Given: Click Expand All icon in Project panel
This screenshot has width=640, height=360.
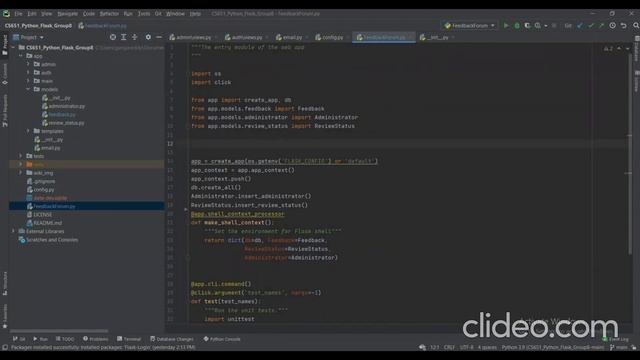Looking at the screenshot, I should 123,37.
